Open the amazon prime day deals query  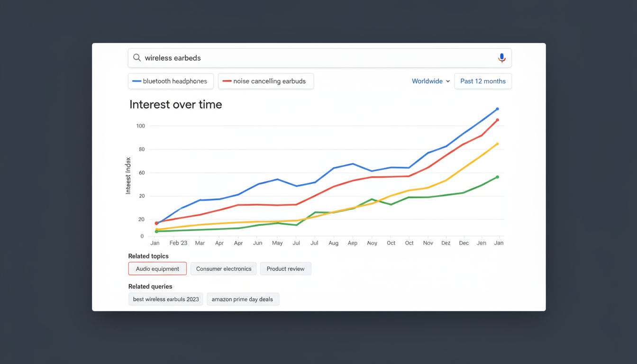pyautogui.click(x=243, y=299)
